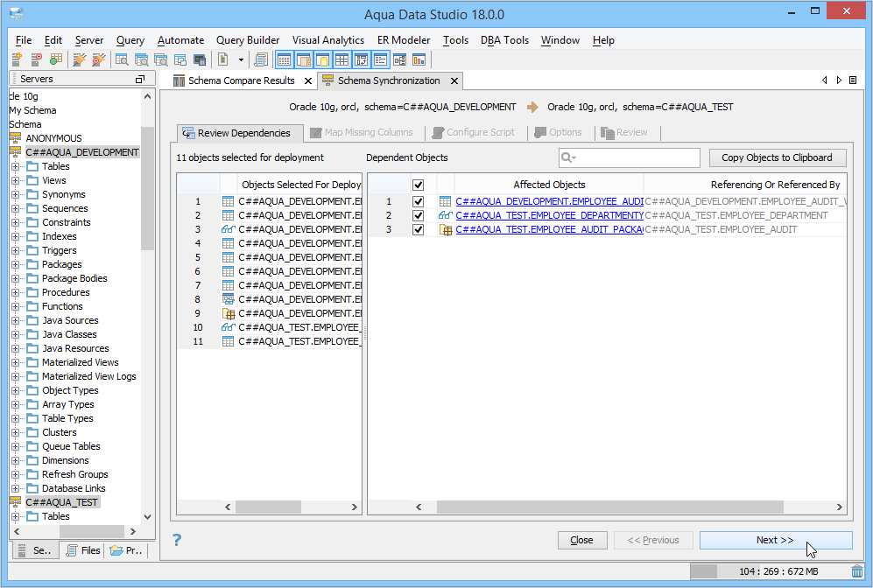Expand the Database Links folder node
Screen dimensions: 873x588
tap(15, 488)
